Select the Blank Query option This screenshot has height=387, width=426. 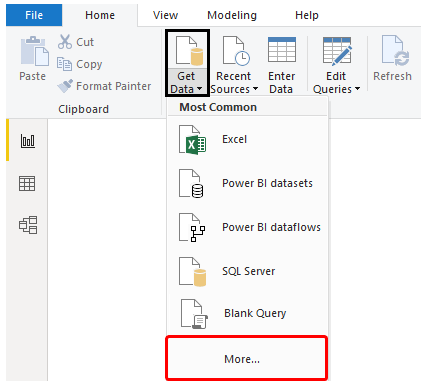(247, 313)
